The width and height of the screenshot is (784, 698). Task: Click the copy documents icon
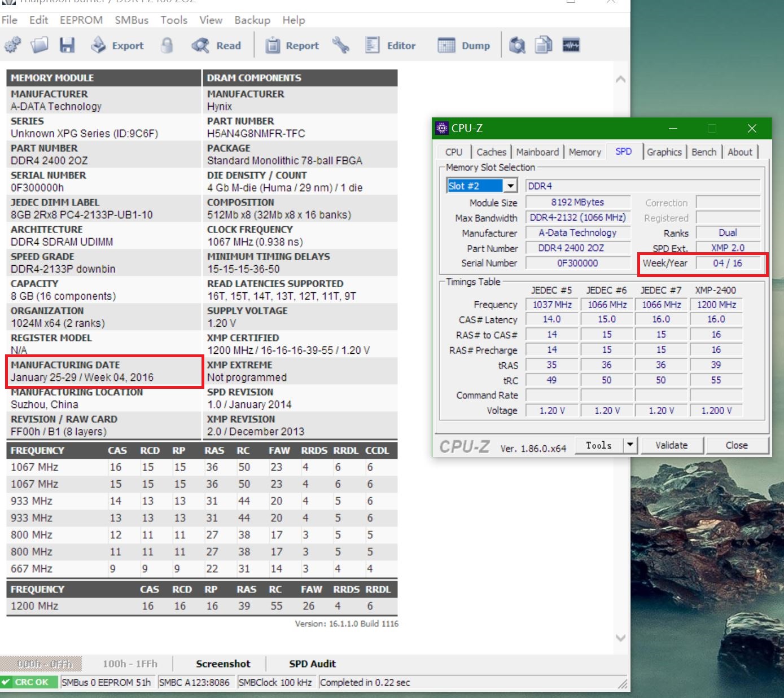544,45
